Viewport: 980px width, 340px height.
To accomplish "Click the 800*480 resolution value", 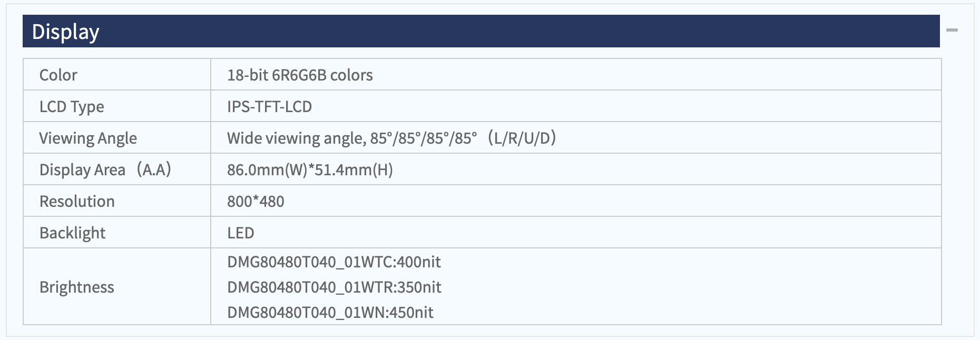I will (x=256, y=201).
